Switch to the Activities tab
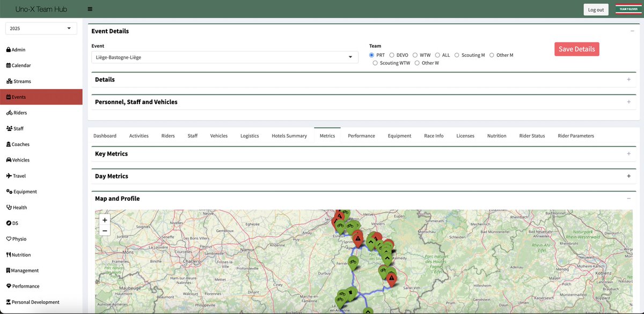This screenshot has height=314, width=644. point(139,136)
